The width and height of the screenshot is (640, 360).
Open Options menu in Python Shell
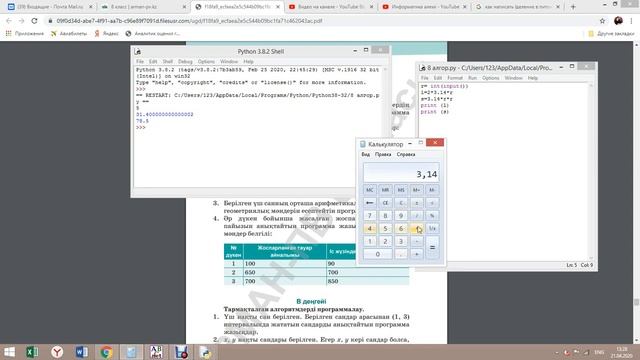coord(206,62)
